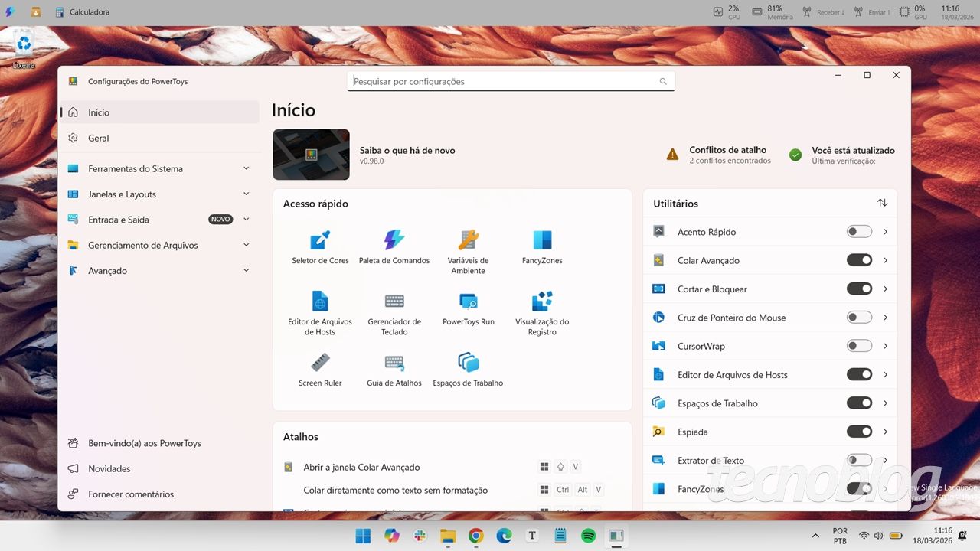
Task: Expand the Gerenciamento de Arquivos section
Action: pos(158,245)
